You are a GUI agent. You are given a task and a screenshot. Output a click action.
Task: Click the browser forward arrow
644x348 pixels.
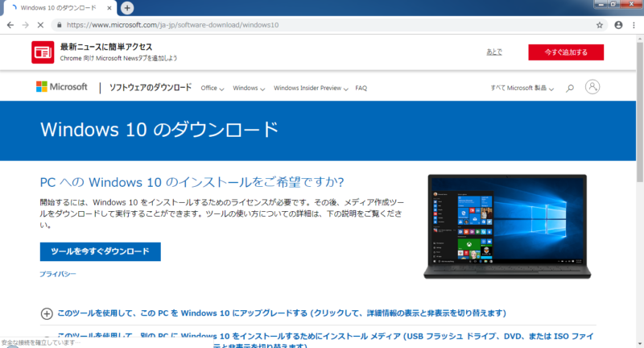tap(26, 25)
